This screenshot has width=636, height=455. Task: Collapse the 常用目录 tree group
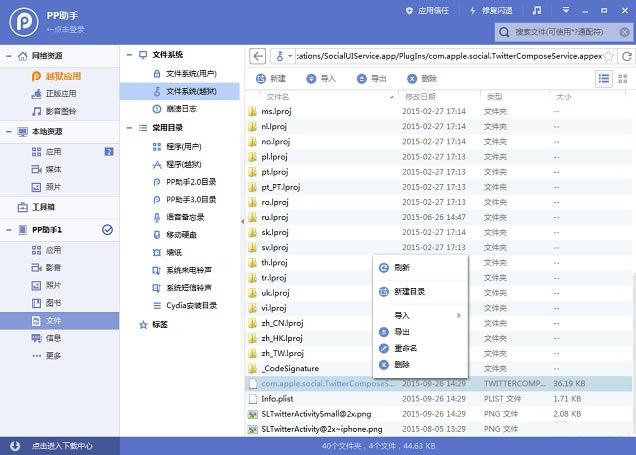(x=129, y=128)
